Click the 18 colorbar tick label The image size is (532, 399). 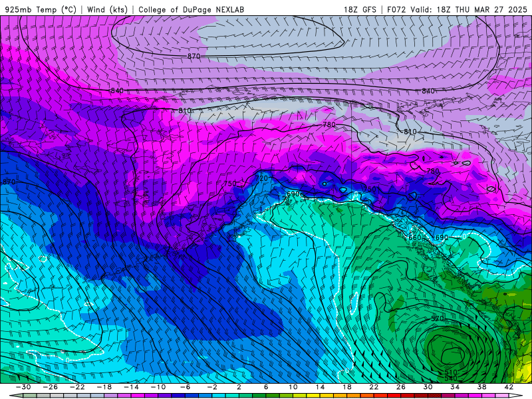coord(347,387)
